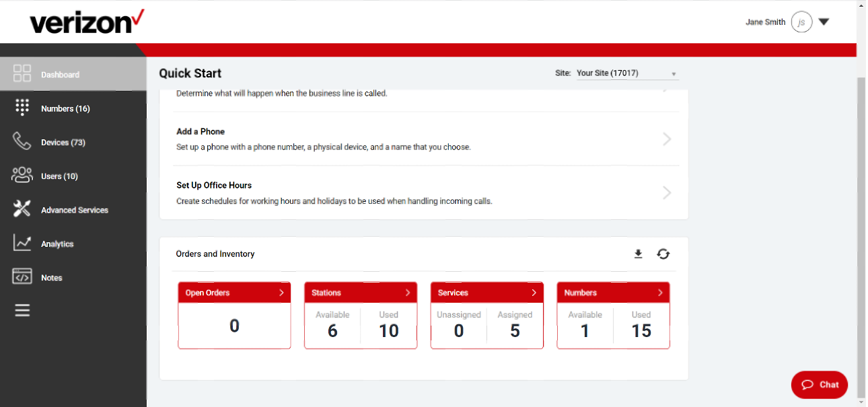Click Stations Used value 10
This screenshot has height=407, width=868.
(389, 331)
